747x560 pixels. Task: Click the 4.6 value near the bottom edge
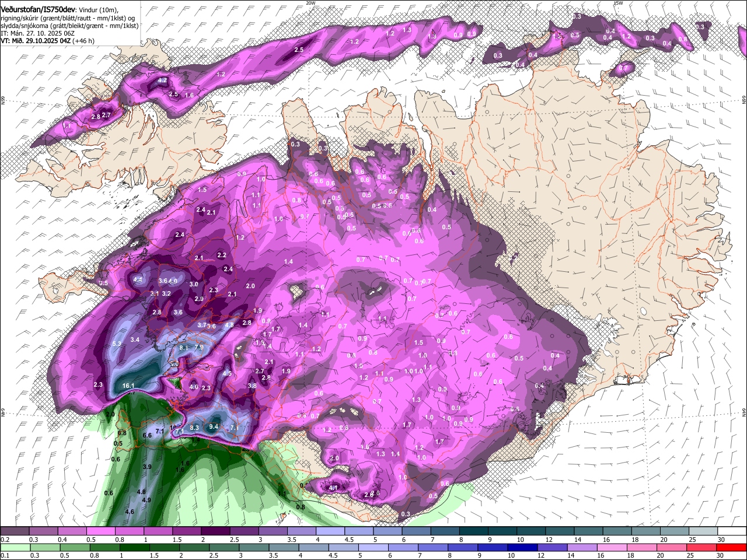(130, 512)
